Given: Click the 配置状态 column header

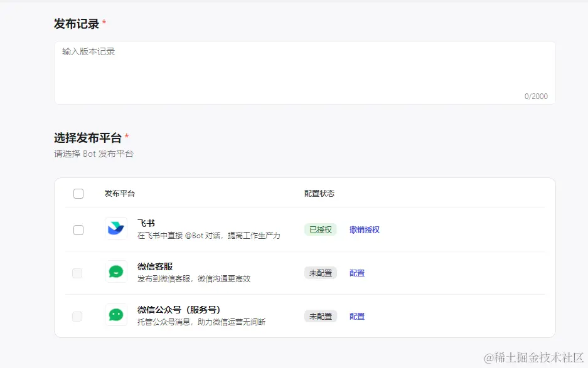Looking at the screenshot, I should pos(319,194).
